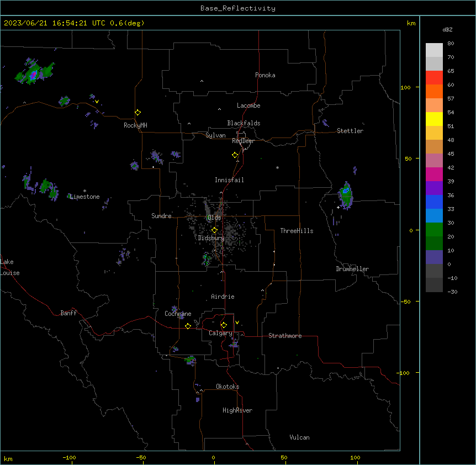Screen dimensions: 476x465
Task: Click the Innisfail town label
Action: [229, 180]
